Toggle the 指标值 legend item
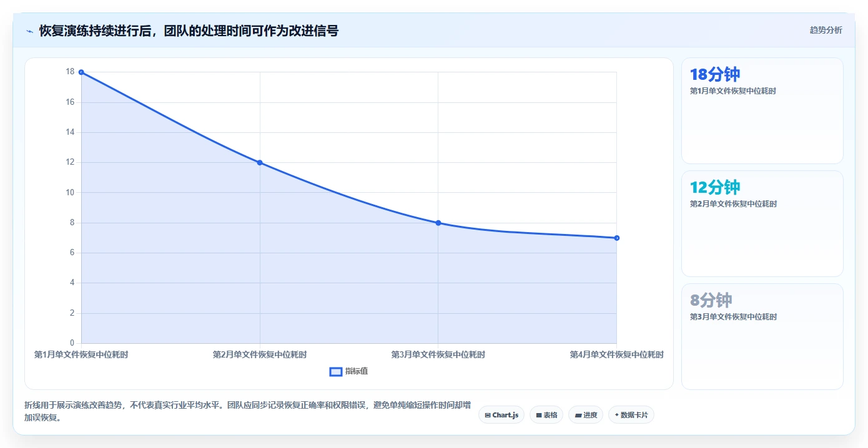The image size is (868, 448). click(x=349, y=371)
